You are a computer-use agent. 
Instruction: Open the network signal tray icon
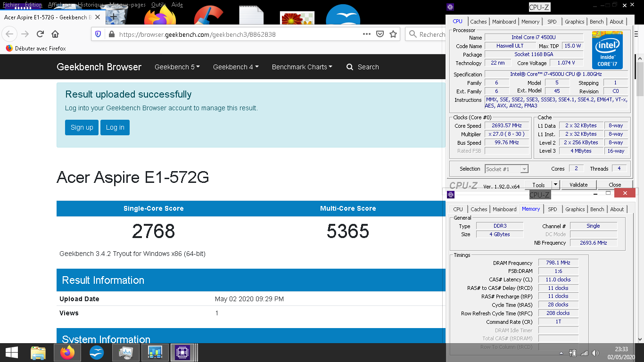coord(584,353)
